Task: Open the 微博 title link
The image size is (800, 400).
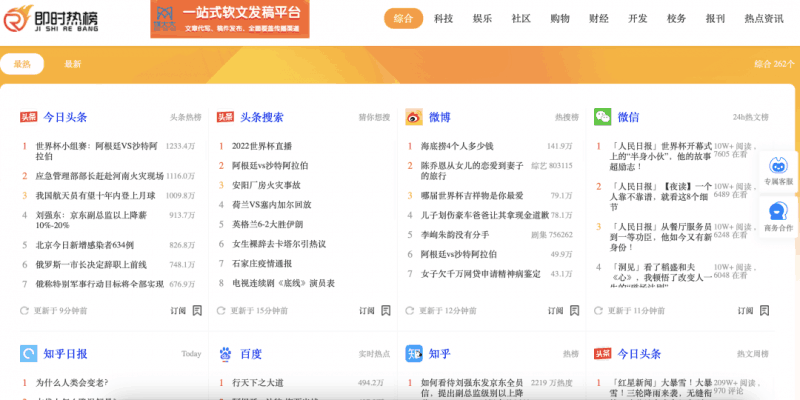Action: coord(439,117)
